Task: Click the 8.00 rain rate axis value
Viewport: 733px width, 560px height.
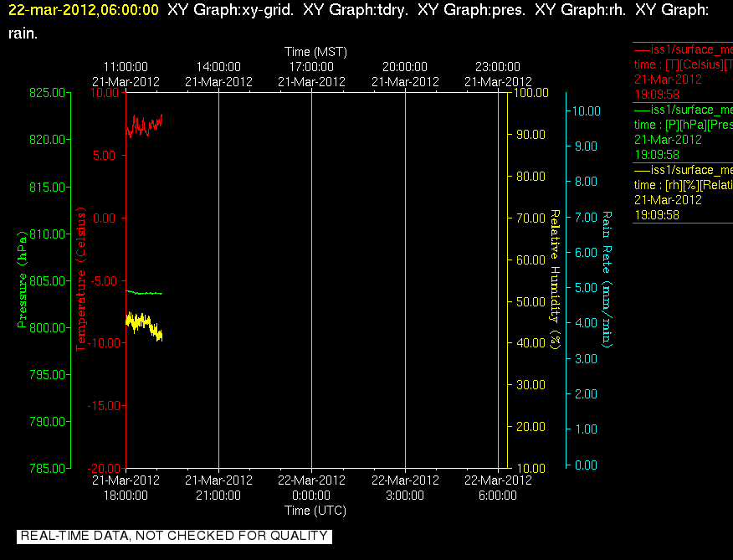Action: 587,182
